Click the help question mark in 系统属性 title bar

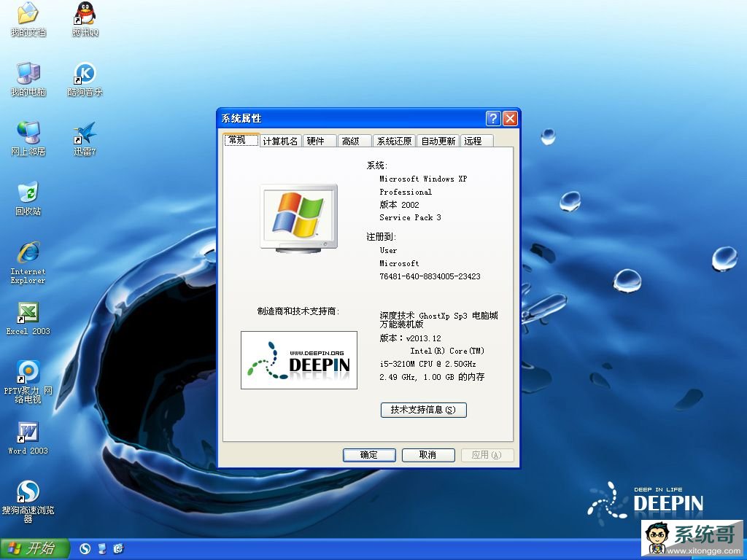tap(493, 118)
